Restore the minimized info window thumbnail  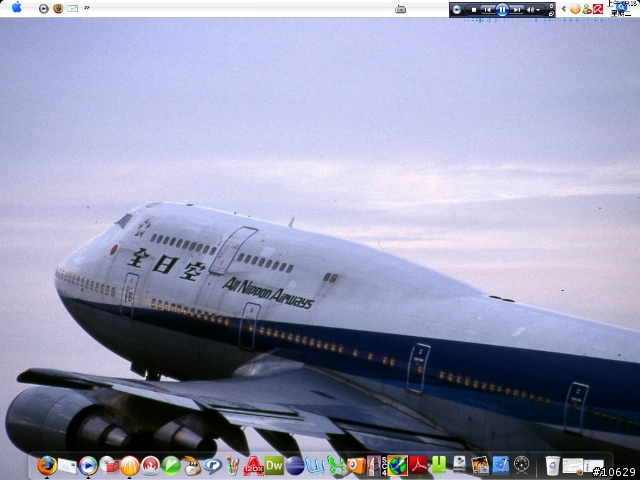(594, 466)
